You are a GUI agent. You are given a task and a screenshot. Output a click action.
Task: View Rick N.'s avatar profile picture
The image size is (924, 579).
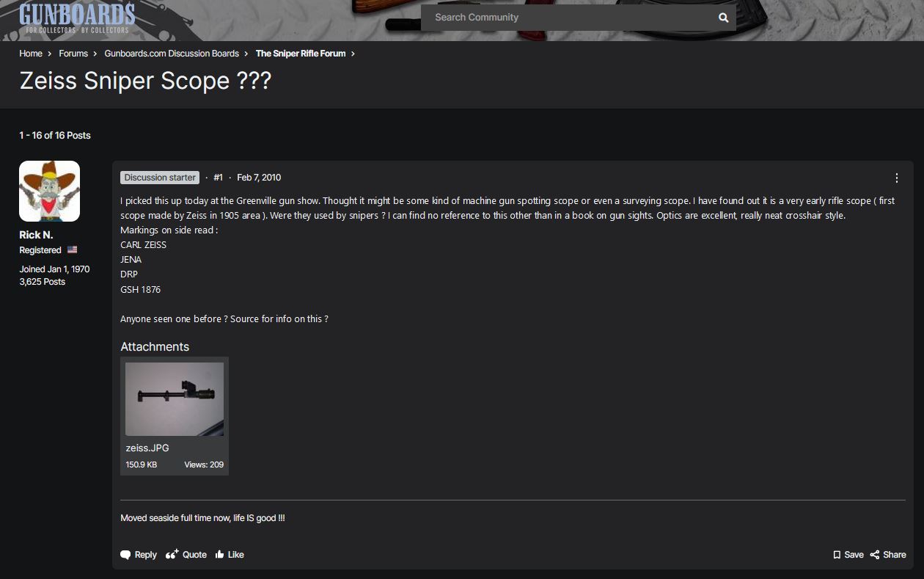tap(49, 191)
